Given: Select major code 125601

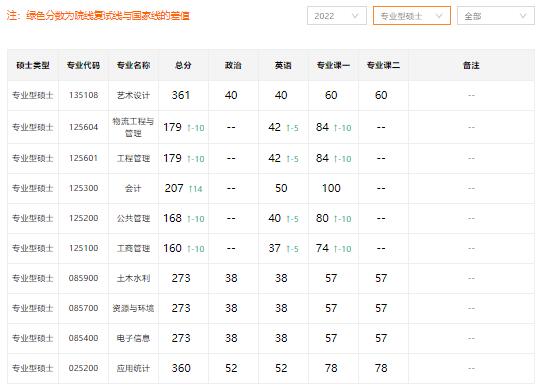Looking at the screenshot, I should [83, 158].
